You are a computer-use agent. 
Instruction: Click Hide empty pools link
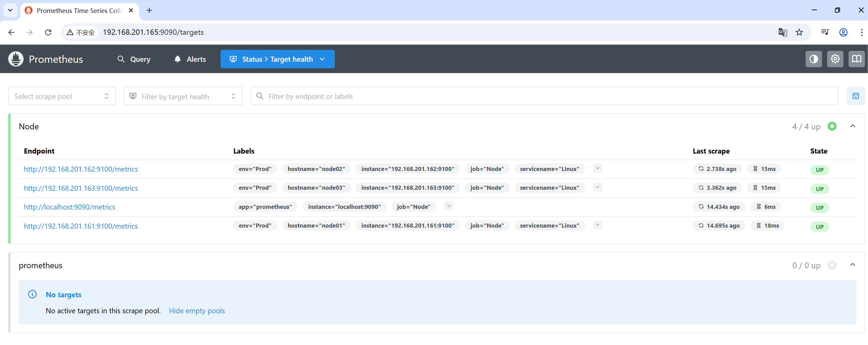tap(197, 311)
